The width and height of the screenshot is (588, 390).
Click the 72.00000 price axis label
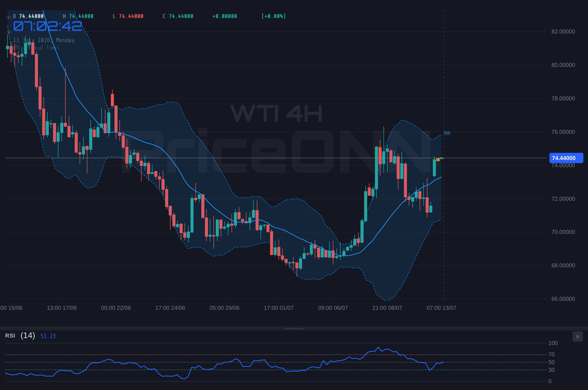click(x=563, y=199)
